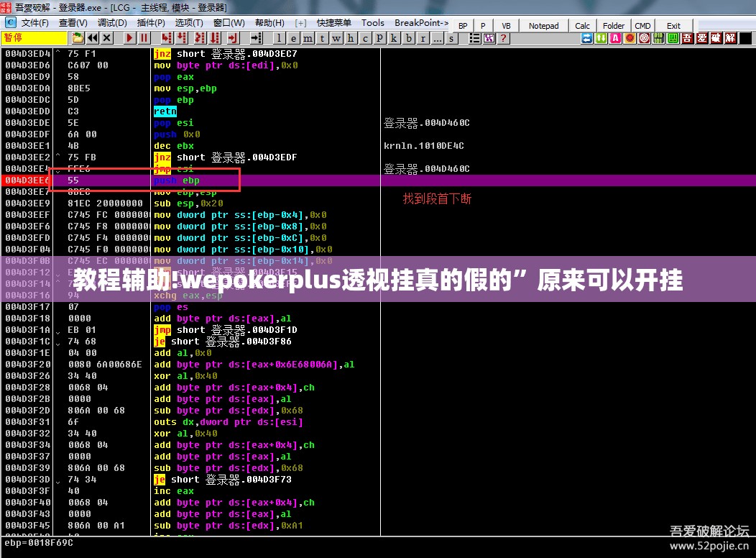Click the debugging options list icon
756x558 pixels.
(475, 38)
